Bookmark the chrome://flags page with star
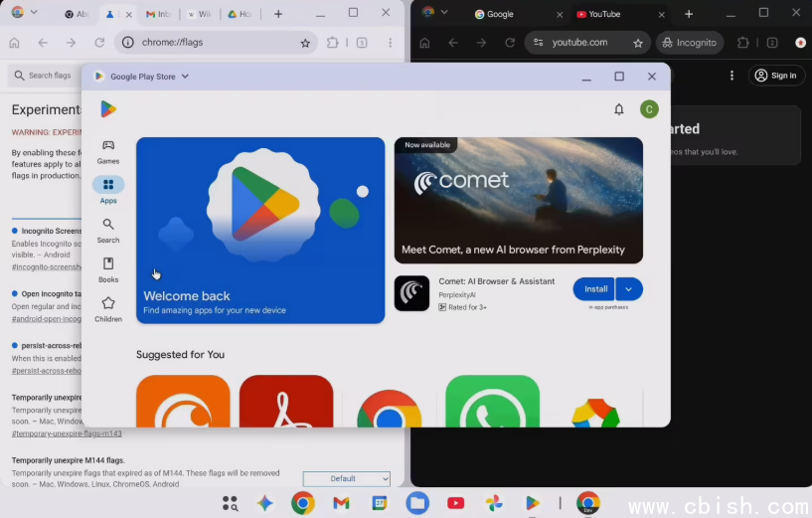The image size is (812, 518). point(305,44)
